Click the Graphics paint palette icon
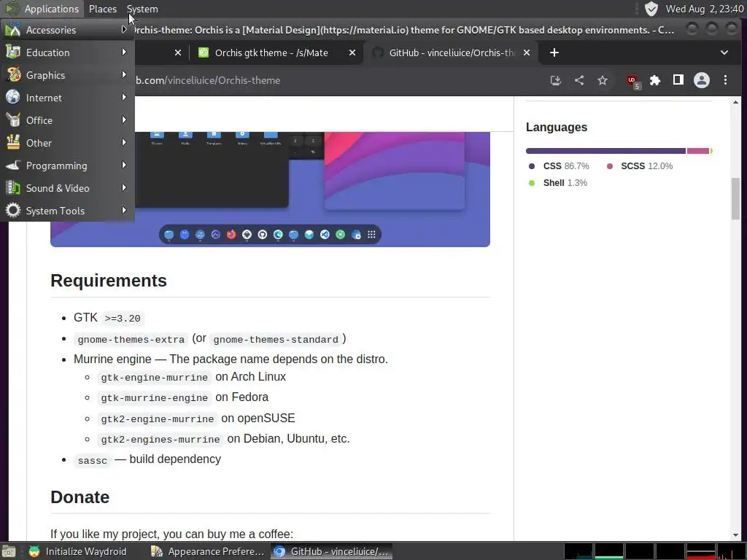 (x=13, y=75)
